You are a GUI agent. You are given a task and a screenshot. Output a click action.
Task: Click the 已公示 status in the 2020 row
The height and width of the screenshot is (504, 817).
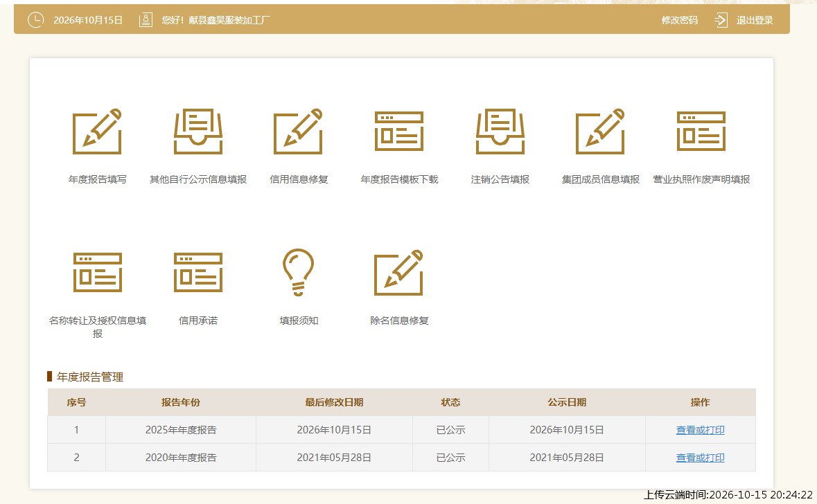coord(450,458)
